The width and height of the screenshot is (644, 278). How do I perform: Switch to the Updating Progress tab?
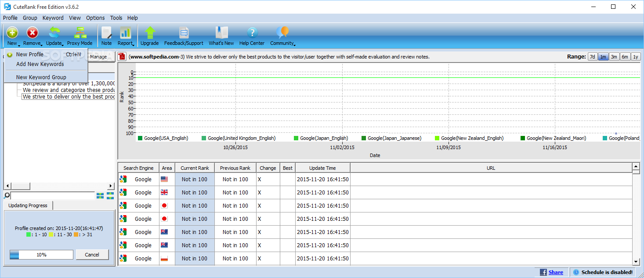pyautogui.click(x=28, y=205)
